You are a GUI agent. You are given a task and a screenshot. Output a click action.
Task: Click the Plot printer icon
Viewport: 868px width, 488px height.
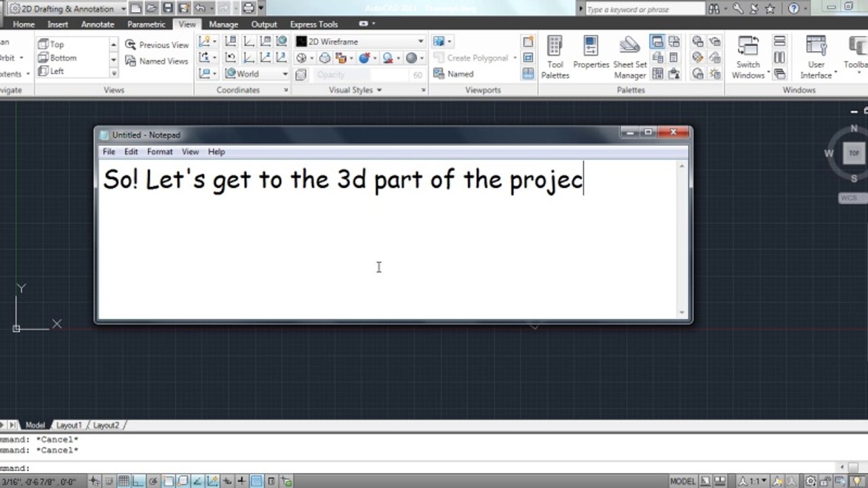[x=249, y=9]
